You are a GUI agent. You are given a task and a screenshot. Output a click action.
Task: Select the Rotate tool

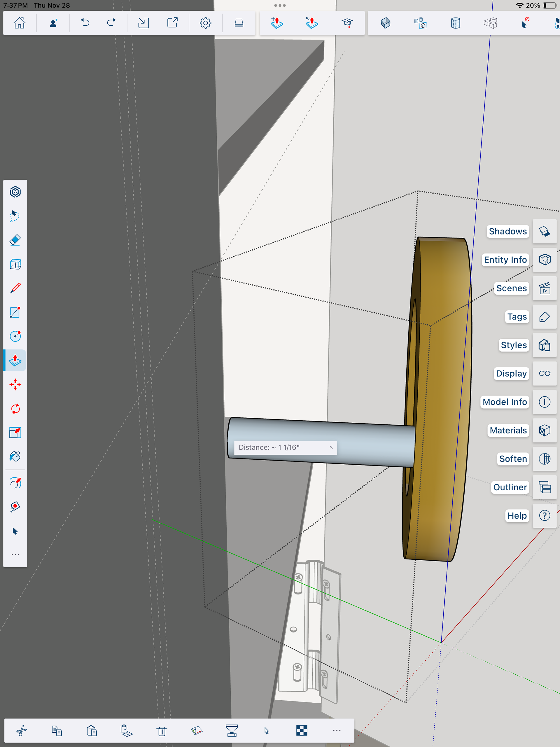tap(15, 409)
